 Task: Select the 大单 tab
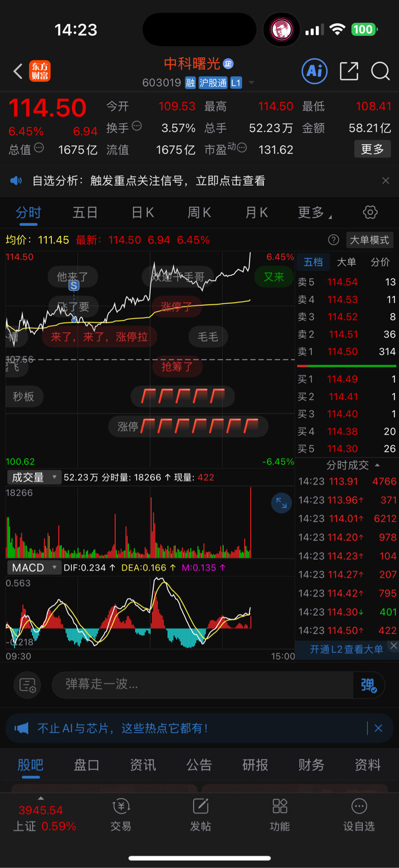pos(346,262)
